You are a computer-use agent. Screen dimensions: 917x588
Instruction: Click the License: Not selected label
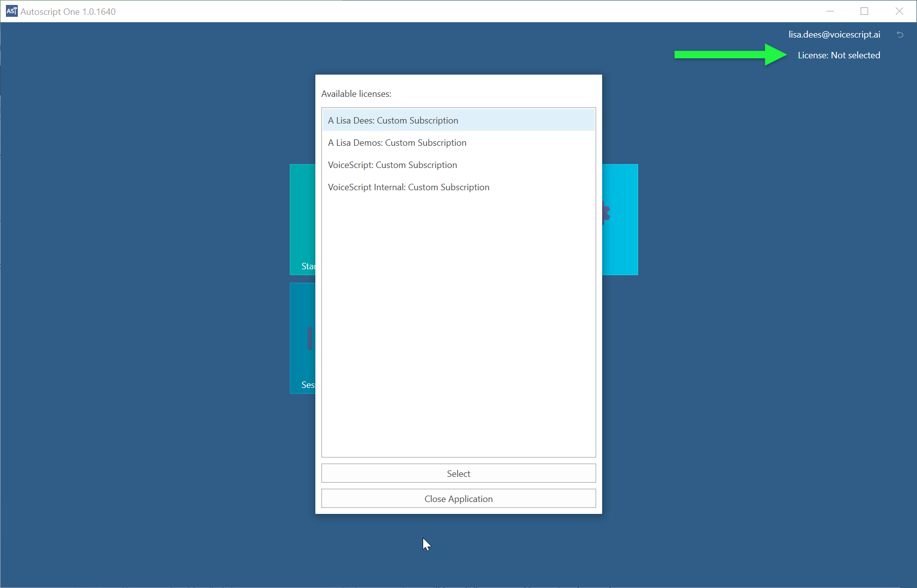838,55
